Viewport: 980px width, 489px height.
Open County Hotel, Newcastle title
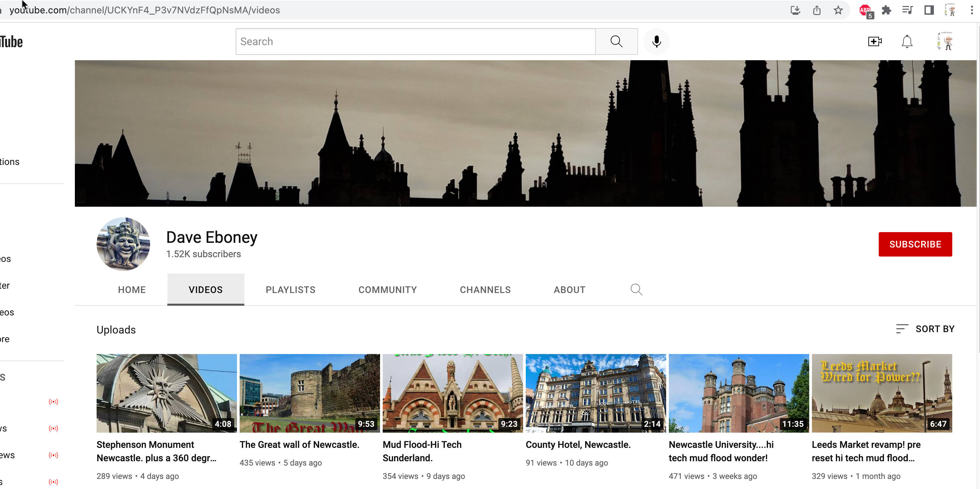[x=578, y=445]
